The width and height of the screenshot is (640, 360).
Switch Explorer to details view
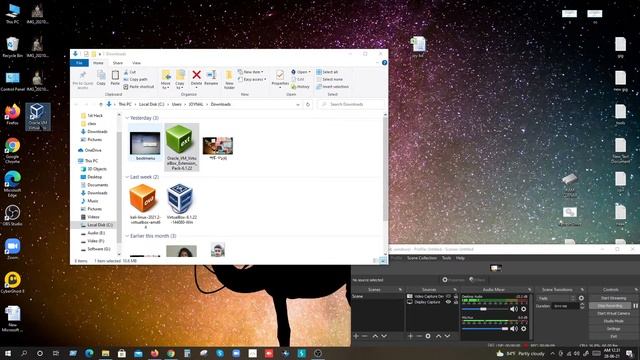(x=375, y=260)
